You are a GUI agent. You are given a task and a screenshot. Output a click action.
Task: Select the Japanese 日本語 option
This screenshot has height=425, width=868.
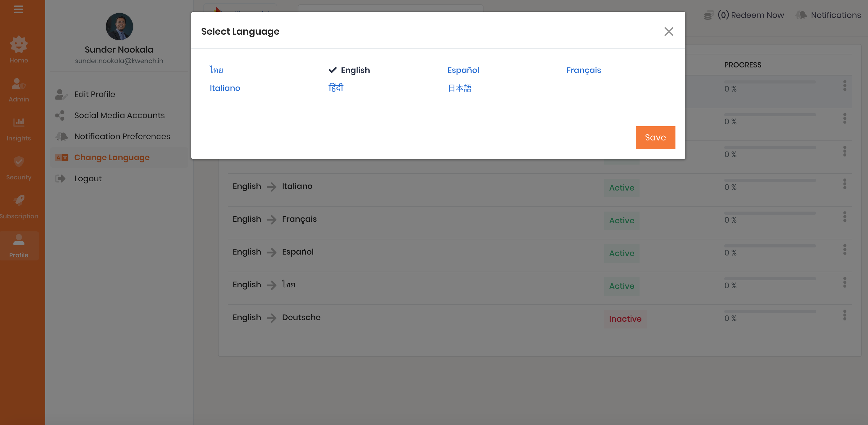pyautogui.click(x=460, y=88)
